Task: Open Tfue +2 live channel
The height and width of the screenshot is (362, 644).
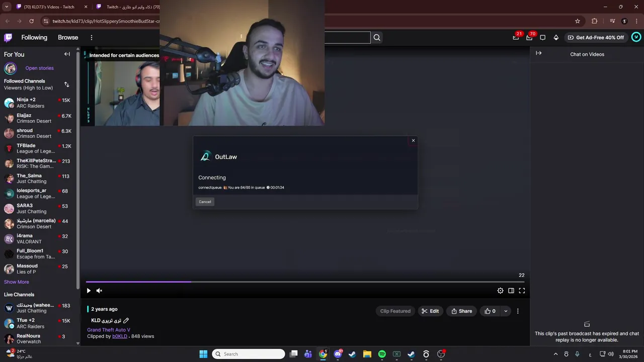Action: coord(38,323)
